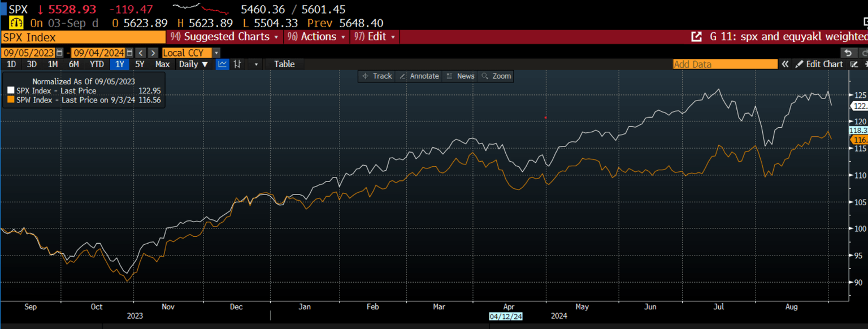The height and width of the screenshot is (329, 868).
Task: Switch to the bar chart type icon
Action: tap(238, 64)
